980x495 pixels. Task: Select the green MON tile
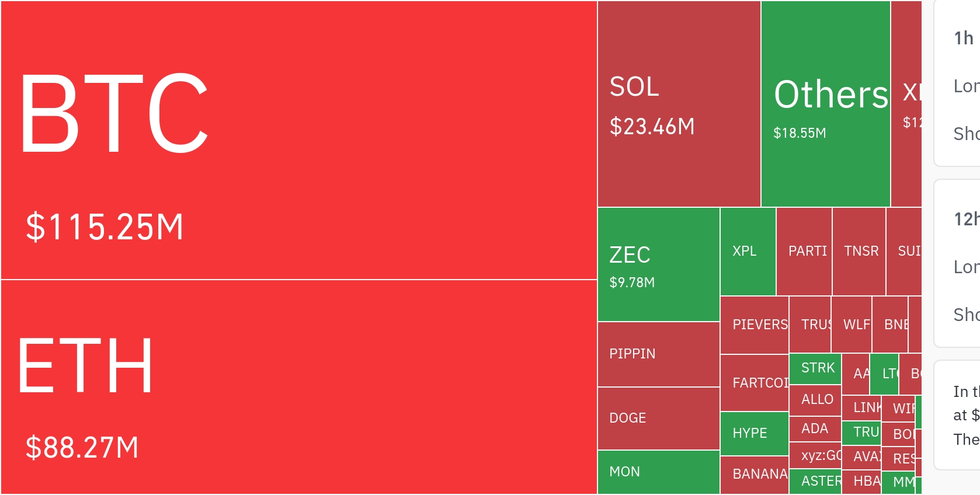658,472
